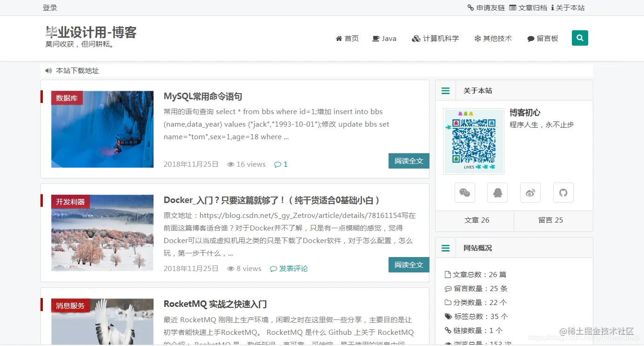
Task: Click 阅读全文 for the Docker post
Action: tap(409, 265)
